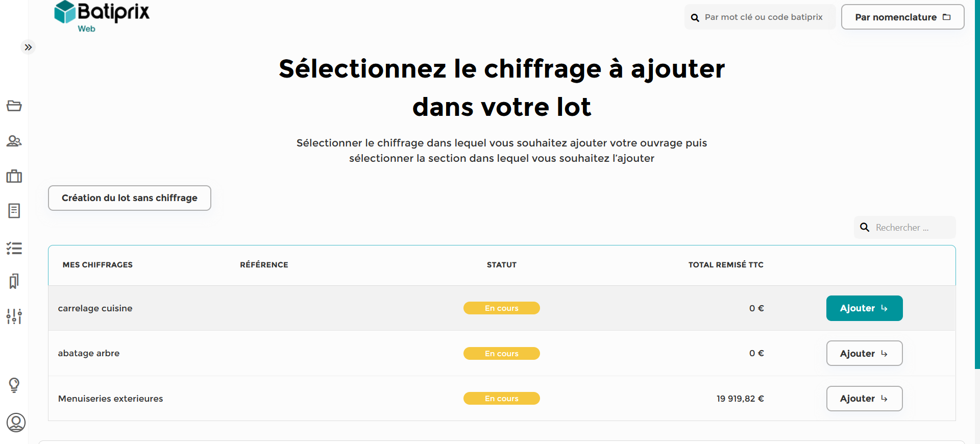The height and width of the screenshot is (444, 980).
Task: Click the page vertical scrollbar
Action: click(x=977, y=184)
